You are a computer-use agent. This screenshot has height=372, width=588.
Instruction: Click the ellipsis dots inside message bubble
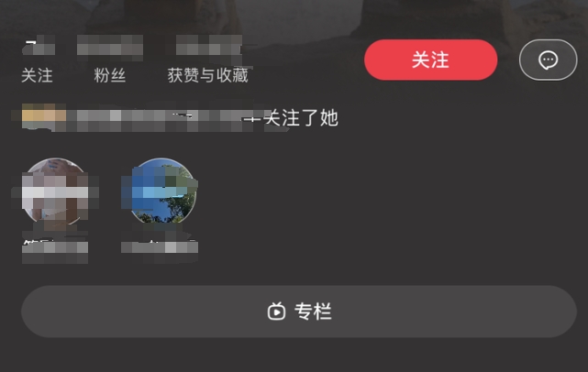[x=548, y=60]
